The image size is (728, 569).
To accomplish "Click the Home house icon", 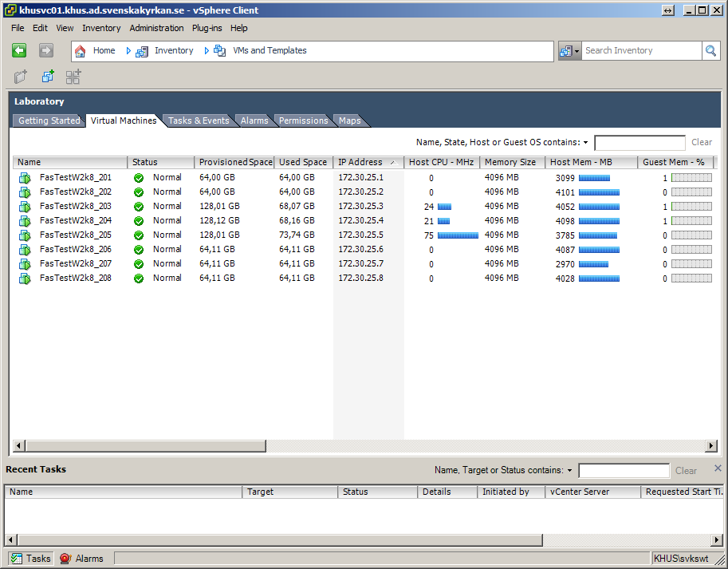I will coord(81,50).
